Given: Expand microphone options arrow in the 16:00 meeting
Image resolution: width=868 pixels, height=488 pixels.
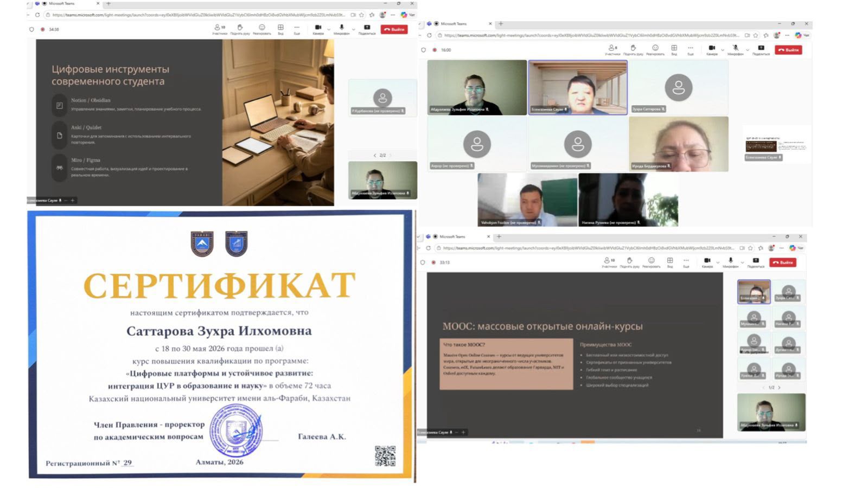Looking at the screenshot, I should click(748, 50).
